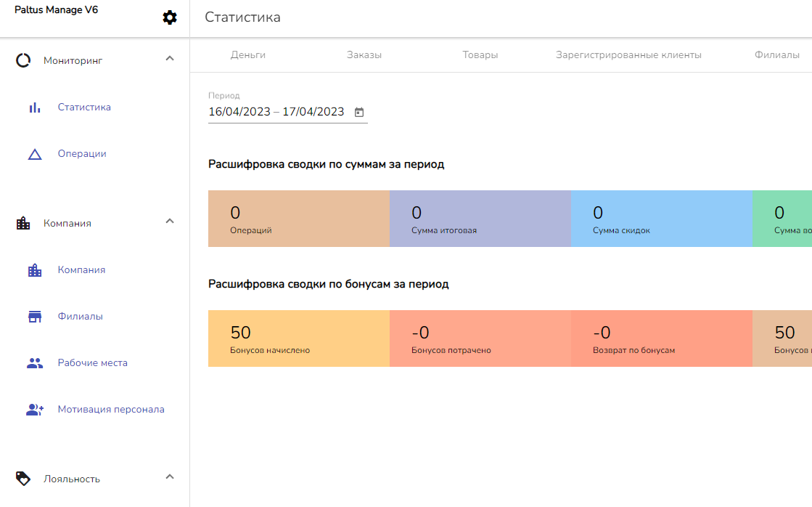
Task: Click the Бонусов начислено card
Action: point(299,338)
